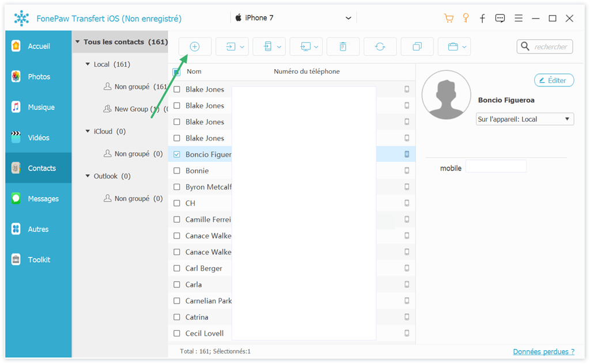This screenshot has width=590, height=364.
Task: Click the phone icon on Carla row
Action: 407,285
